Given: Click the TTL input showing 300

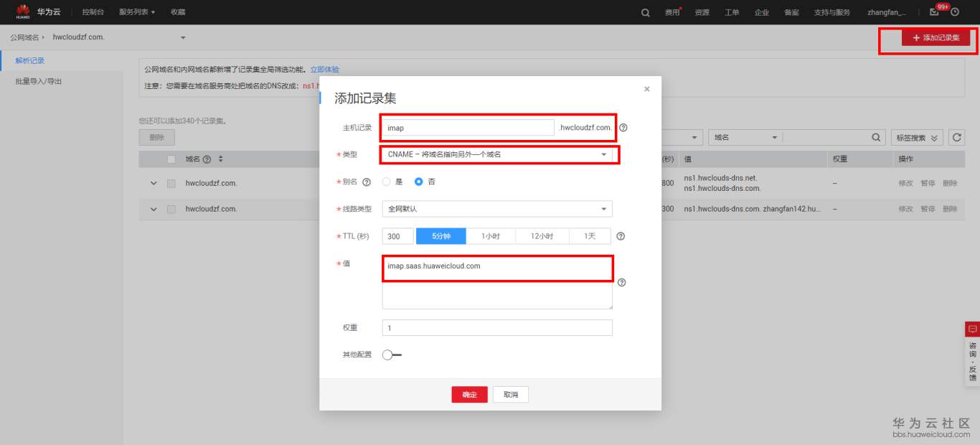Looking at the screenshot, I should coord(397,236).
